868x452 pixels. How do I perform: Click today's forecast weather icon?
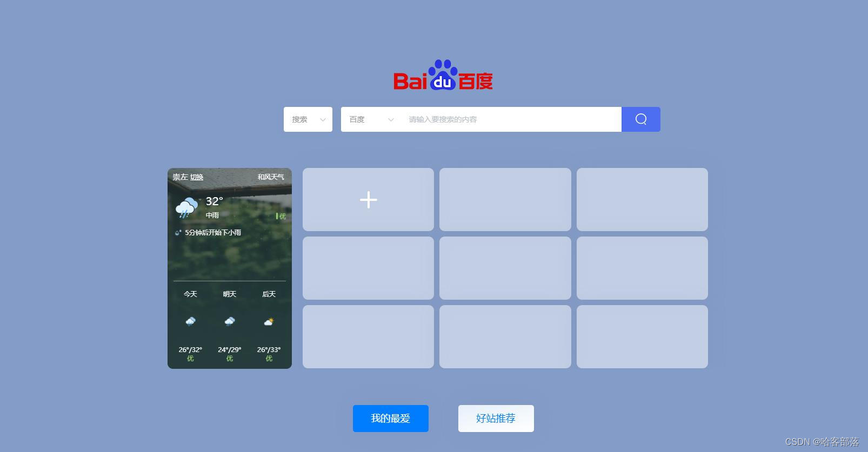190,321
